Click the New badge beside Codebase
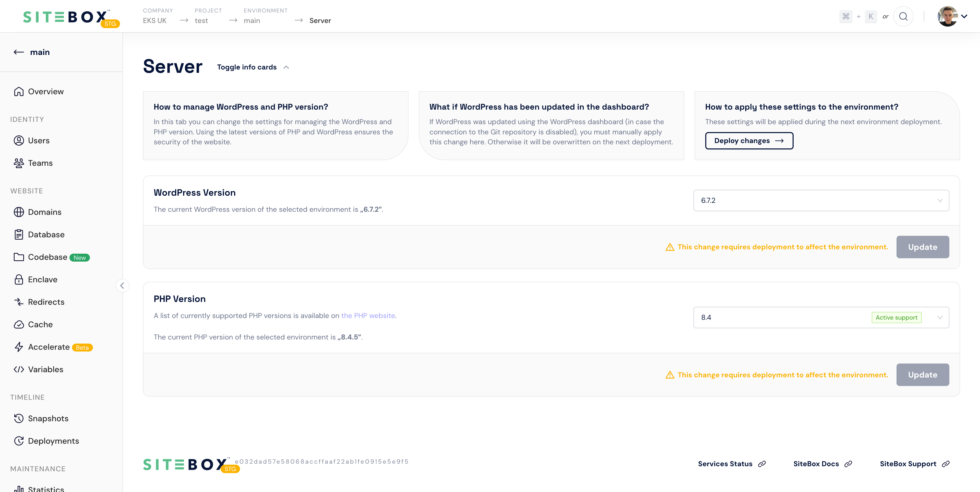 pyautogui.click(x=79, y=257)
